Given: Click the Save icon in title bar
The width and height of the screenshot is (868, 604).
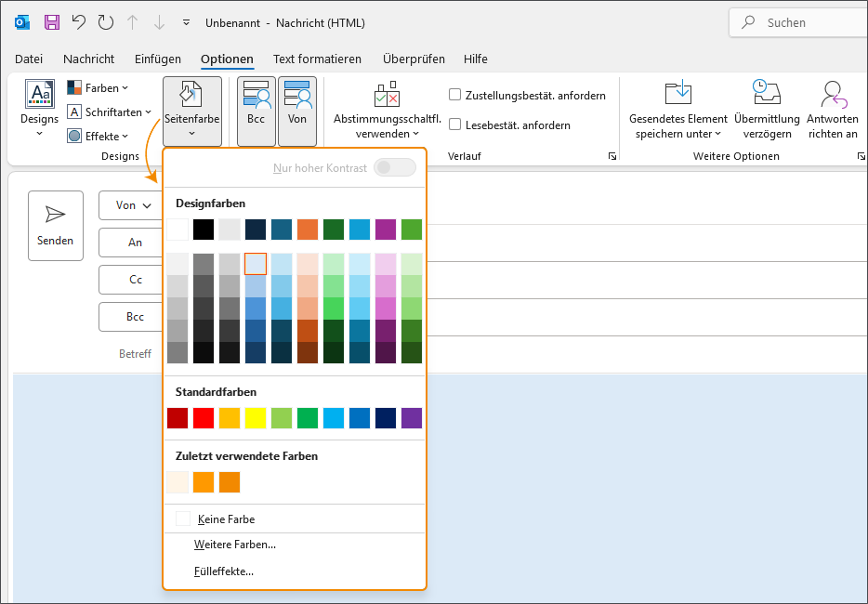Looking at the screenshot, I should coord(52,21).
